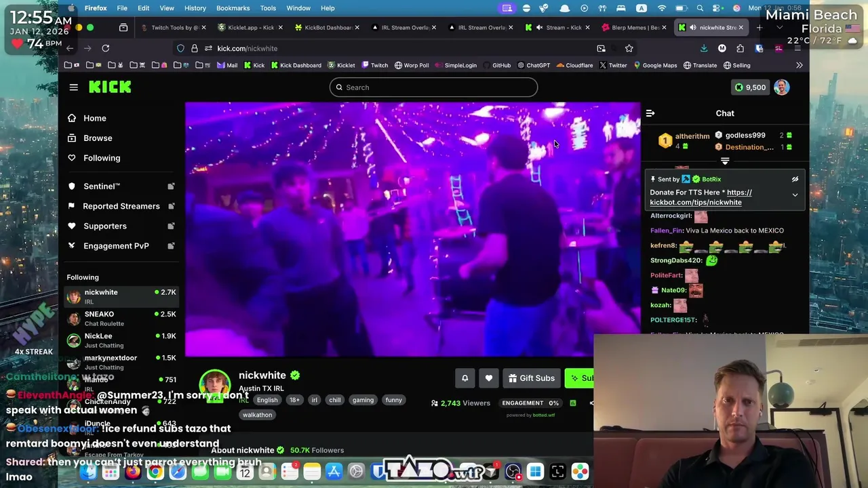Open the GitHub bookmark
This screenshot has width=868, height=488.
tap(496, 65)
